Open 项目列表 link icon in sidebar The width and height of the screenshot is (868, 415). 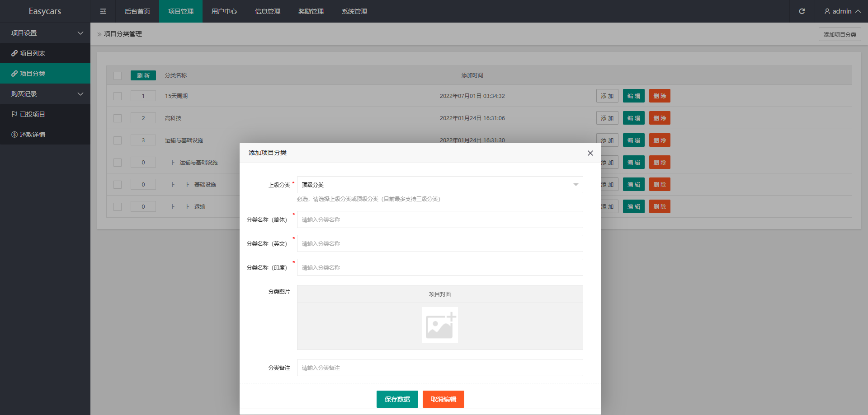(x=14, y=53)
